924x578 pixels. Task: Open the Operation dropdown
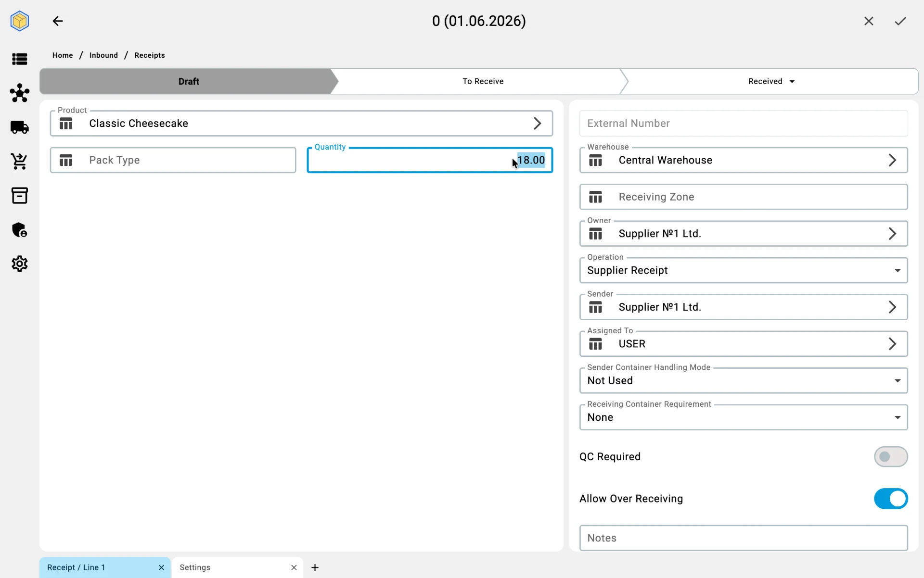(744, 270)
